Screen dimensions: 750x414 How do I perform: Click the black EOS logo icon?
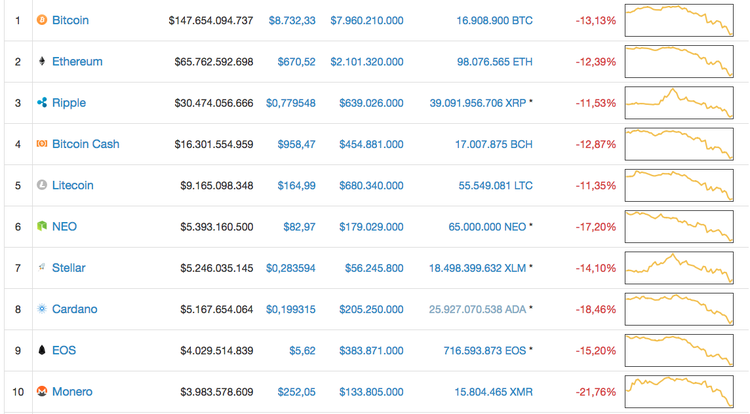[x=42, y=350]
